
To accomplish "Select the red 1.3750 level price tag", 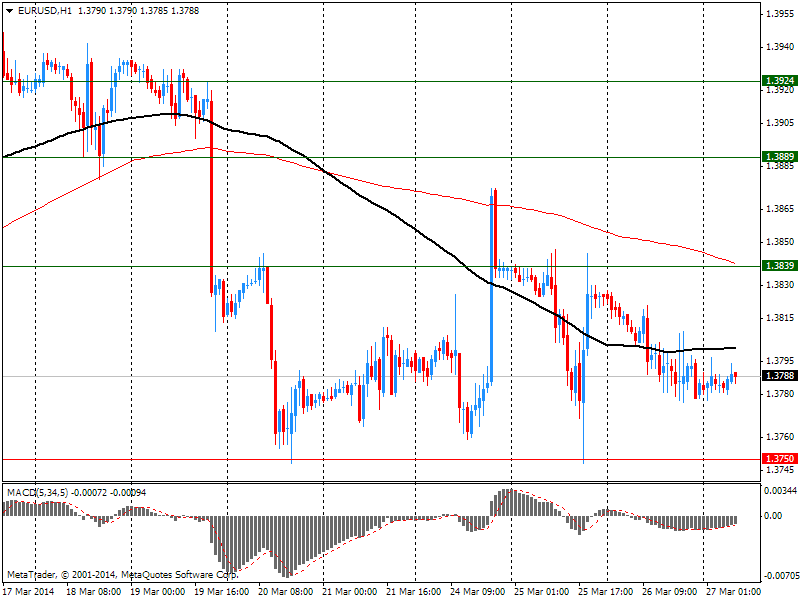I will [x=780, y=459].
